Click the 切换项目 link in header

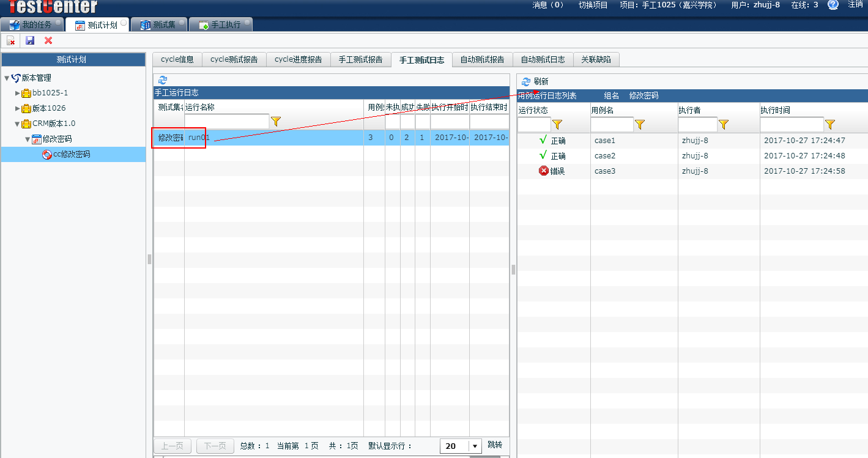click(593, 5)
